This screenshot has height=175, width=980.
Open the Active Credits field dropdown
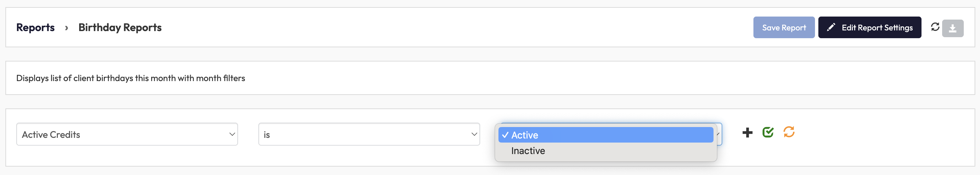pos(127,134)
